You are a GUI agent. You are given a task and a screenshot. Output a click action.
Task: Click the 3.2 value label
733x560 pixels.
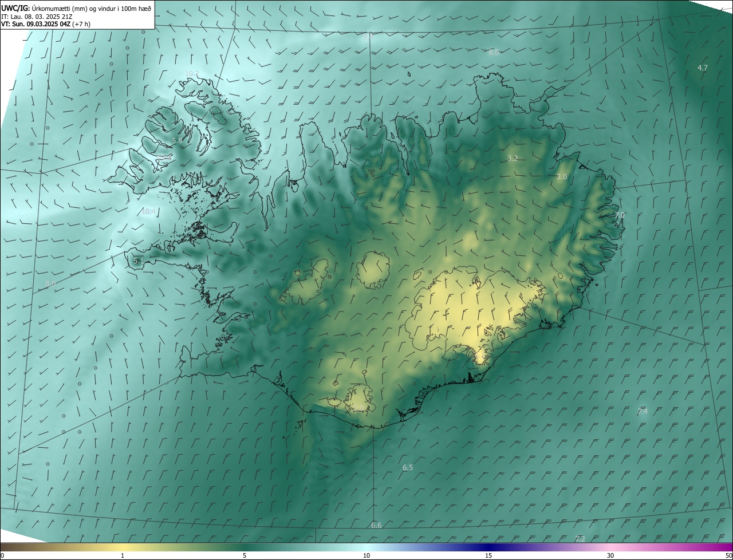pyautogui.click(x=513, y=158)
